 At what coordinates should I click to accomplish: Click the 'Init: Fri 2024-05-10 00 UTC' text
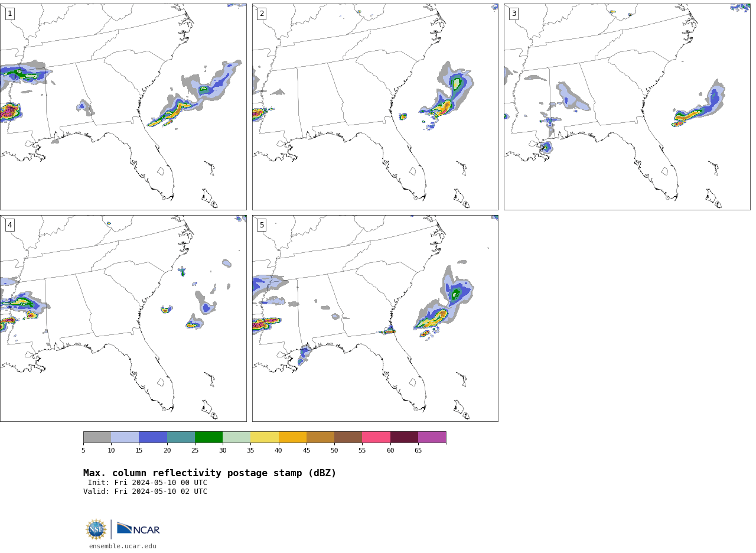(x=148, y=483)
